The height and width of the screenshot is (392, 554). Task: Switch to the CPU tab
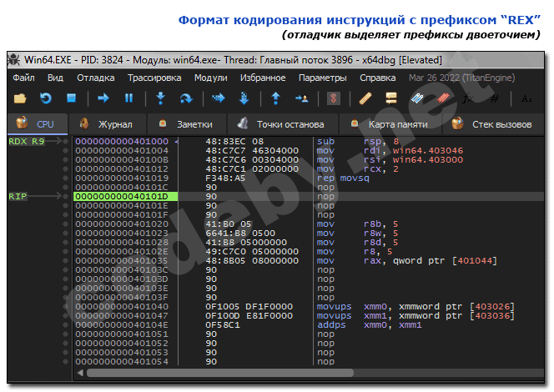[x=38, y=124]
